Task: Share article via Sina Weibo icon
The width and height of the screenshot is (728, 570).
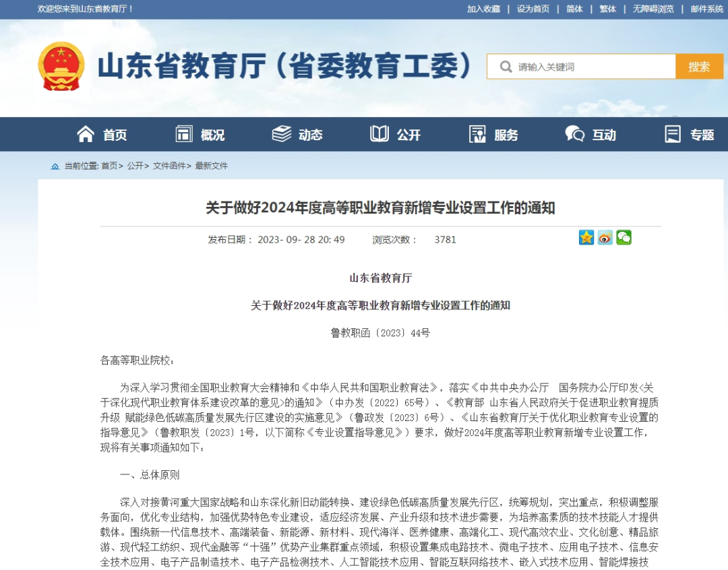Action: 605,237
